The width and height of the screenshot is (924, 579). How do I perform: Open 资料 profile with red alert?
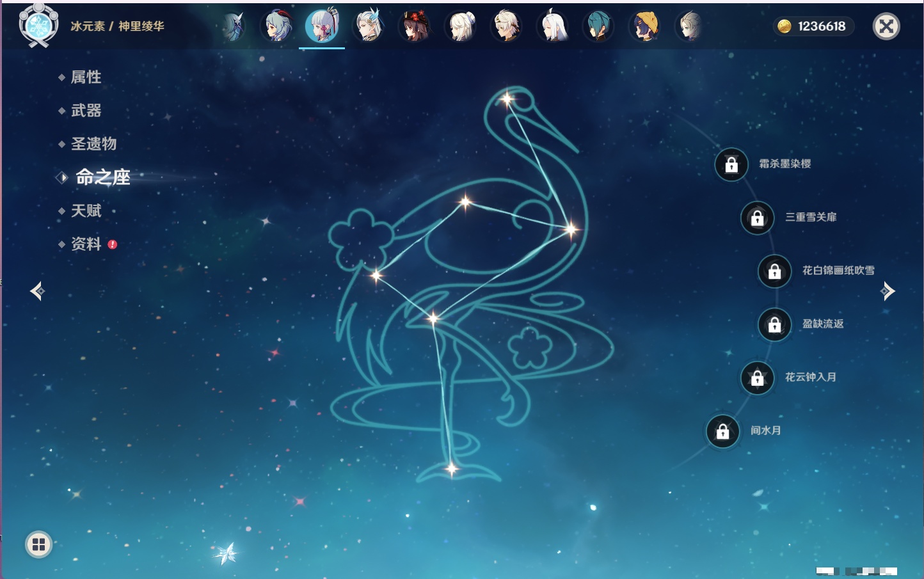point(86,244)
